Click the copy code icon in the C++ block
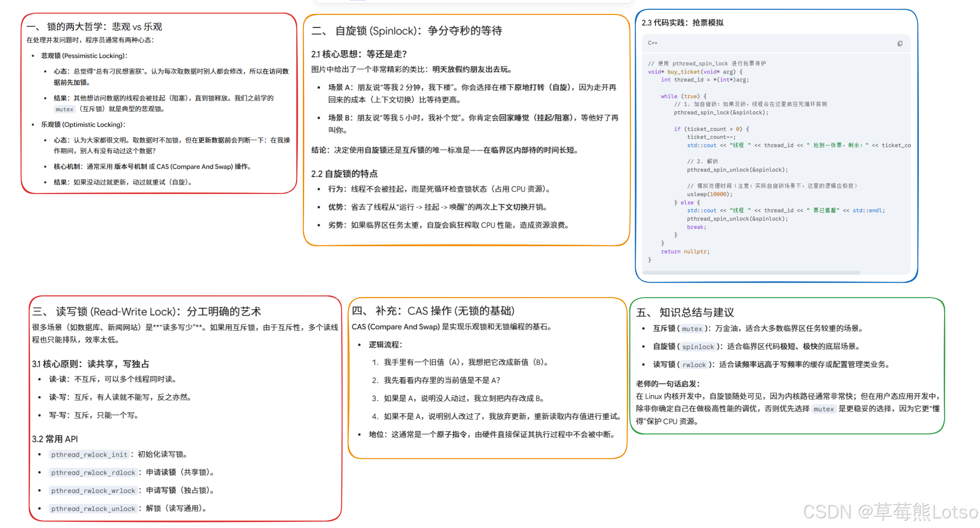980x528 pixels. [900, 43]
